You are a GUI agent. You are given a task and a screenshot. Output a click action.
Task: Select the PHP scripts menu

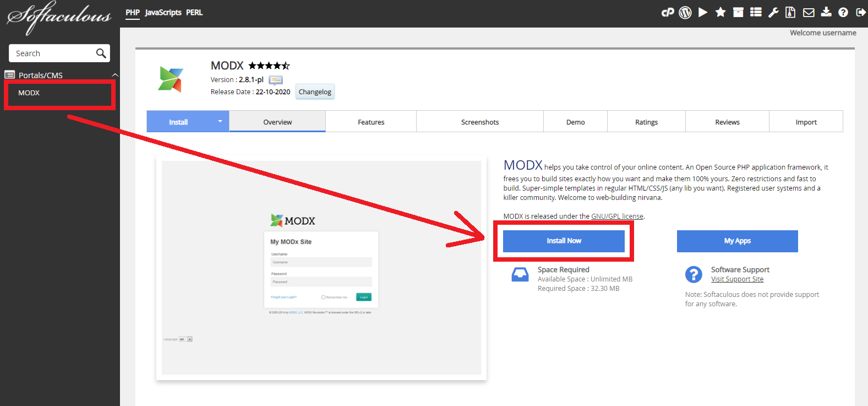pos(133,12)
